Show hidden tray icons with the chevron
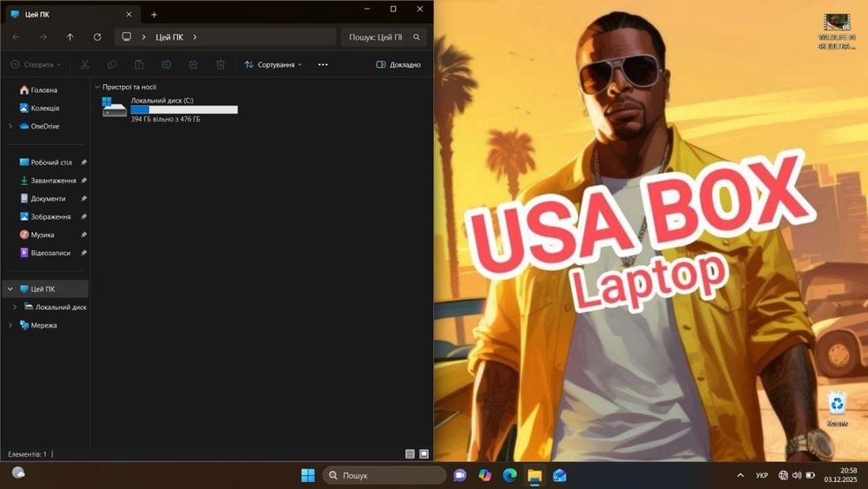The width and height of the screenshot is (868, 489). coord(740,475)
